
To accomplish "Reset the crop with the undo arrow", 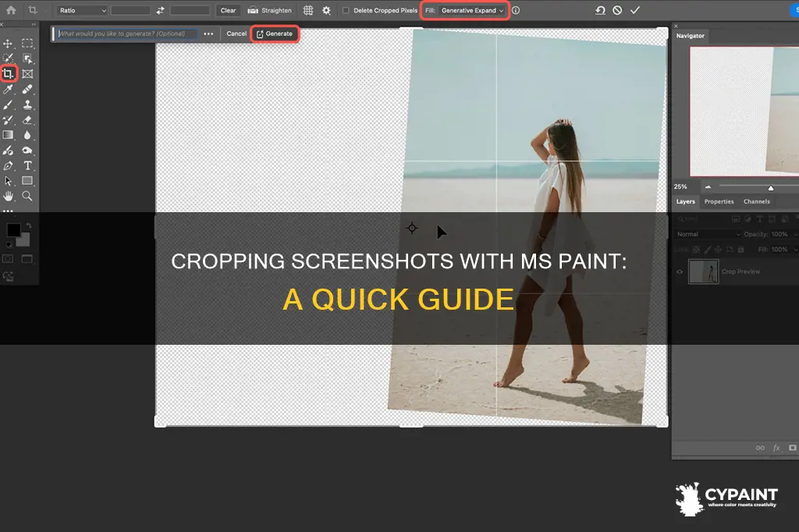I will coord(600,10).
